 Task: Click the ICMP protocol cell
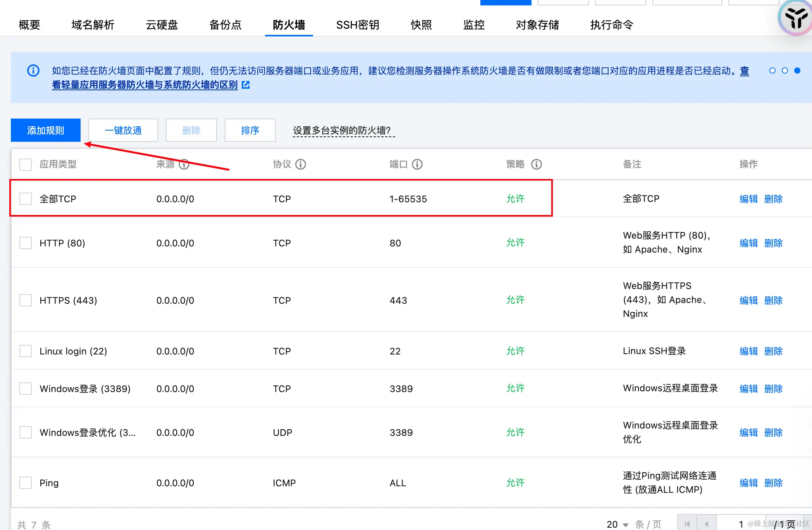click(284, 483)
